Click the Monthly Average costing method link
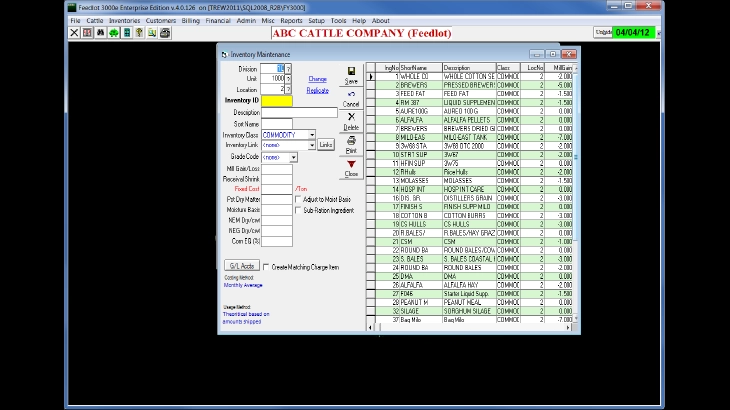730x410 pixels. [243, 285]
